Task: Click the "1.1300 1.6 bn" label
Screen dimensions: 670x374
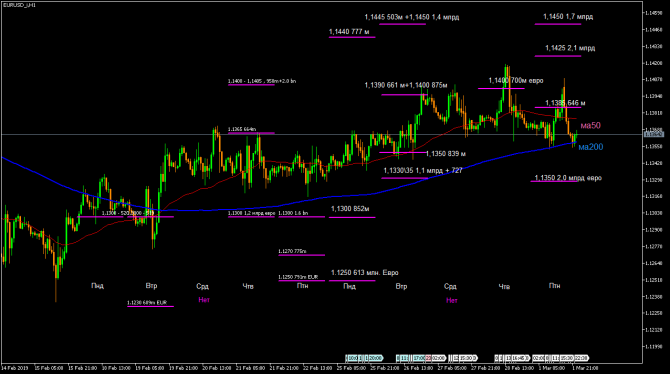Action: [x=293, y=213]
